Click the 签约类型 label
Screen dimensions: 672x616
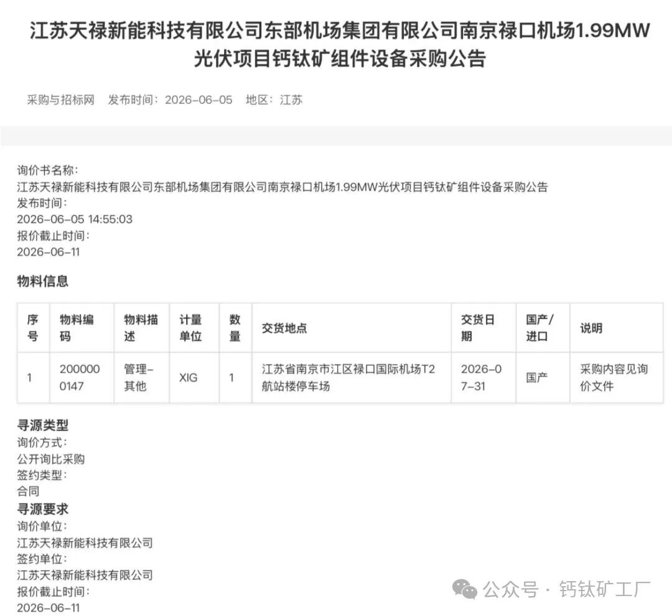[x=42, y=475]
